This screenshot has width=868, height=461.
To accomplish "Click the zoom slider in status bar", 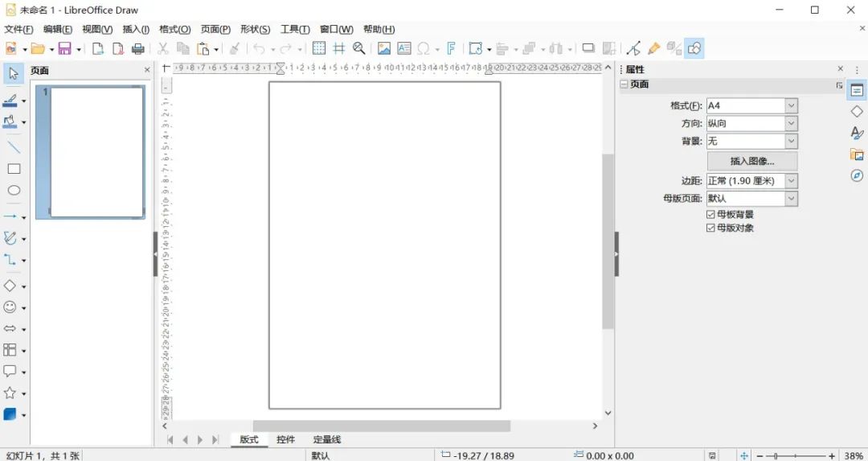I will [795, 456].
